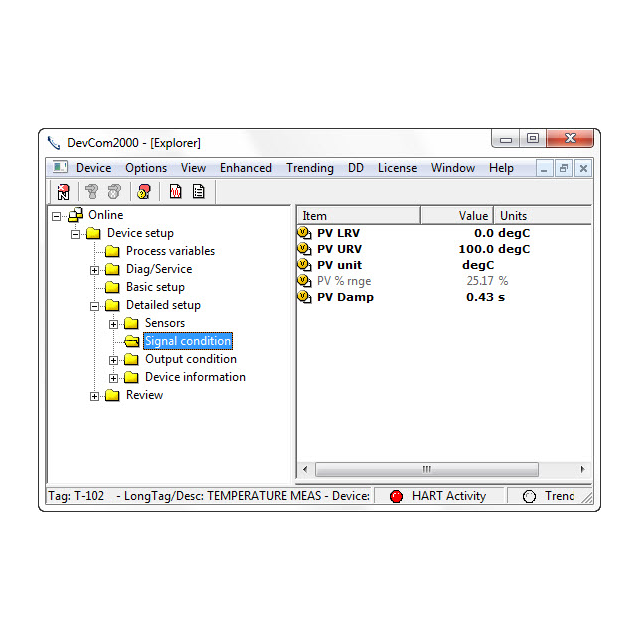Viewport: 640px width, 640px height.
Task: Click the horizontal scrollbar thumb
Action: coord(427,469)
